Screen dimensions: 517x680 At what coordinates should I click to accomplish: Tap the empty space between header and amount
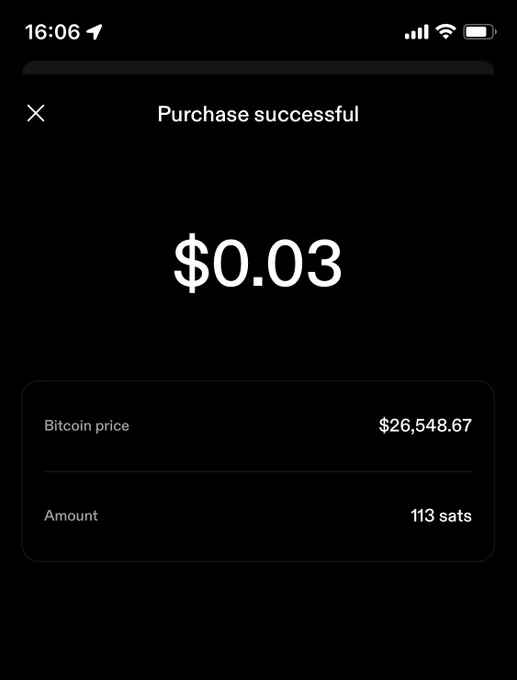[x=258, y=180]
